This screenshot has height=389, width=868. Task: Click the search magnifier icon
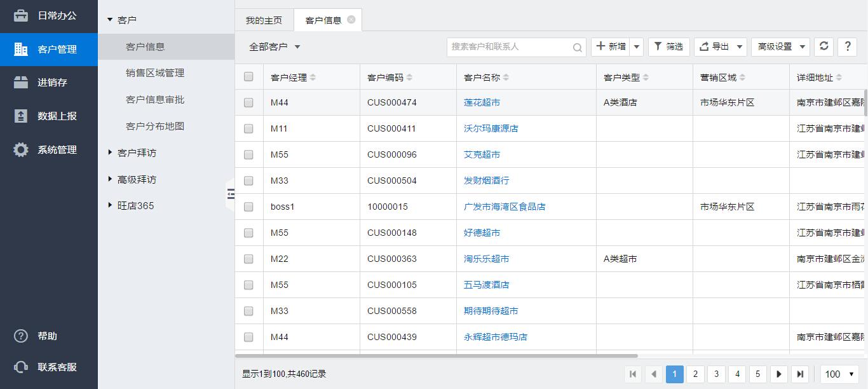pyautogui.click(x=577, y=47)
